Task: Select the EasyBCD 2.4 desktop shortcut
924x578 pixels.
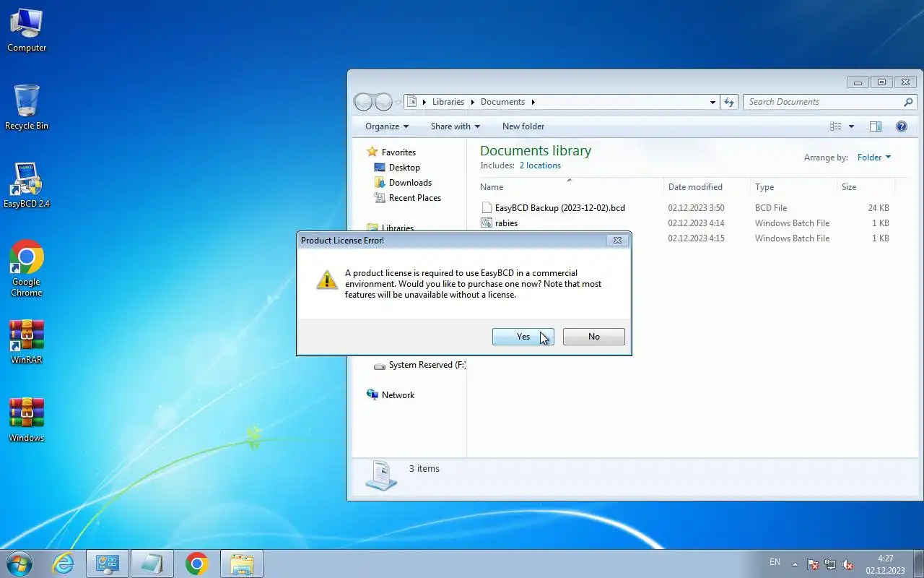Action: (x=27, y=186)
